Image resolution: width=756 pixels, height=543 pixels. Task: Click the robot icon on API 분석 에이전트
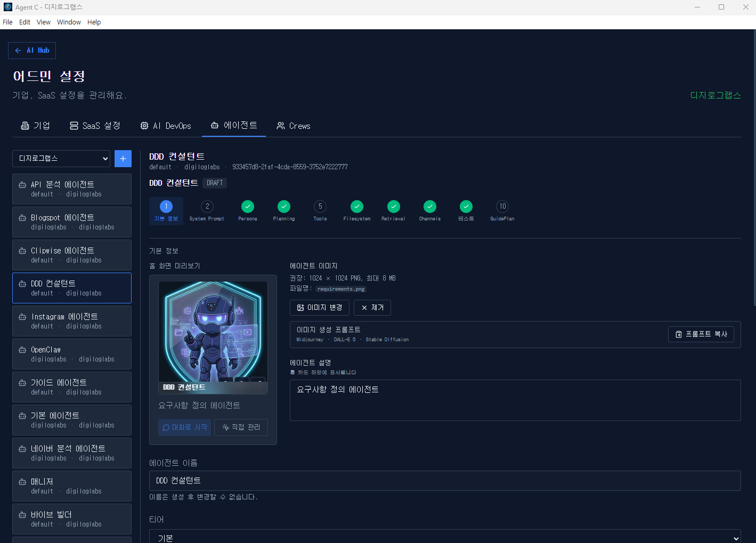[x=22, y=185]
